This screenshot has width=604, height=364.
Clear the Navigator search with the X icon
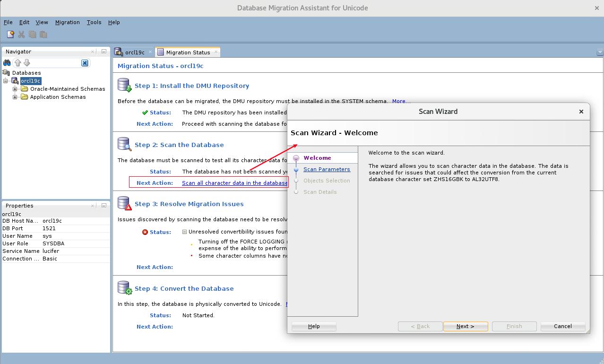click(85, 63)
